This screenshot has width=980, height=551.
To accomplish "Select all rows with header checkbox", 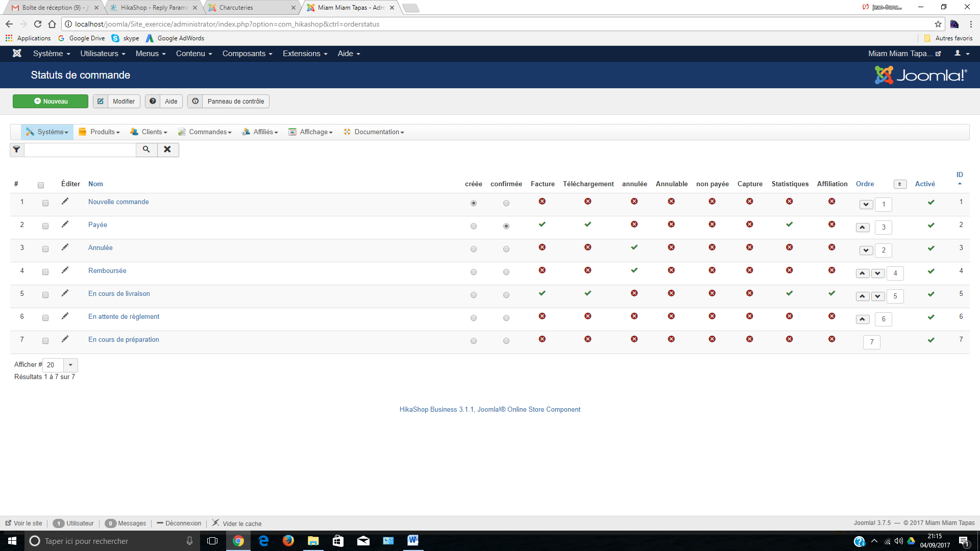I will 41,185.
